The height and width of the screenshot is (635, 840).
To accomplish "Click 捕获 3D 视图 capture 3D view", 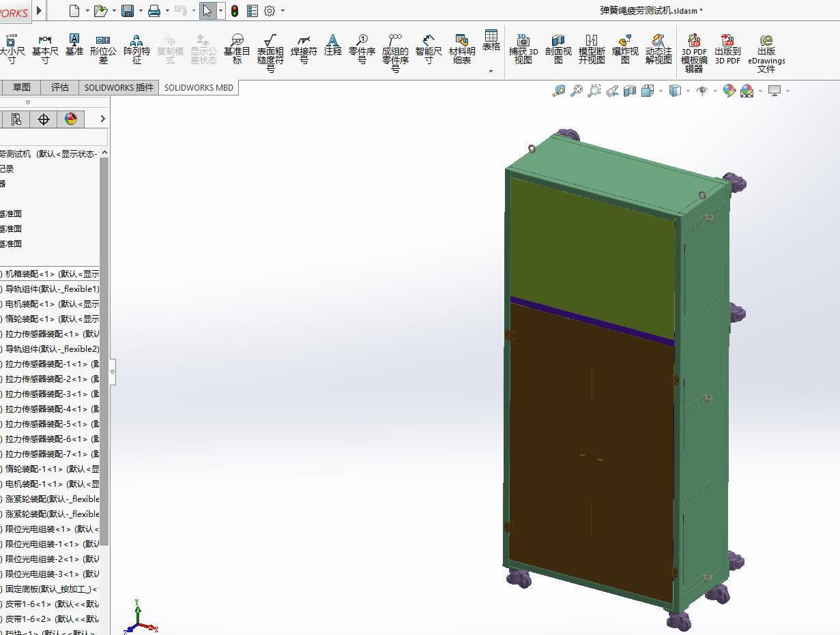I will coord(523,50).
